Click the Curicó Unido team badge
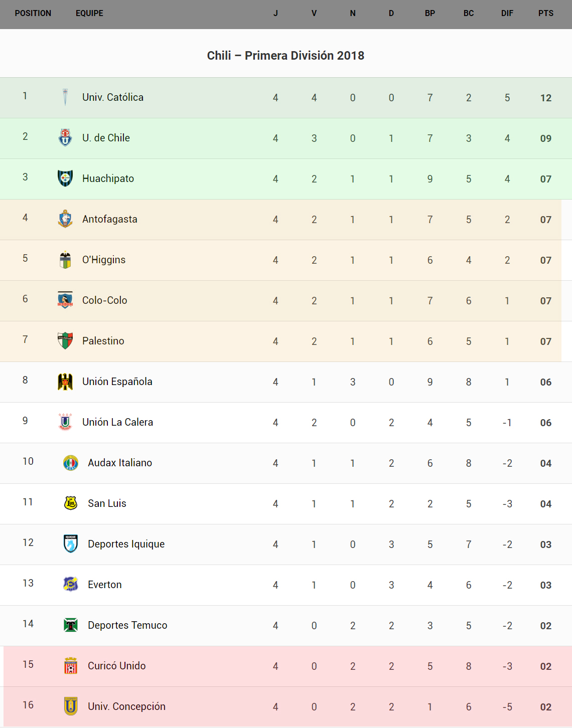This screenshot has height=728, width=572. 71,666
